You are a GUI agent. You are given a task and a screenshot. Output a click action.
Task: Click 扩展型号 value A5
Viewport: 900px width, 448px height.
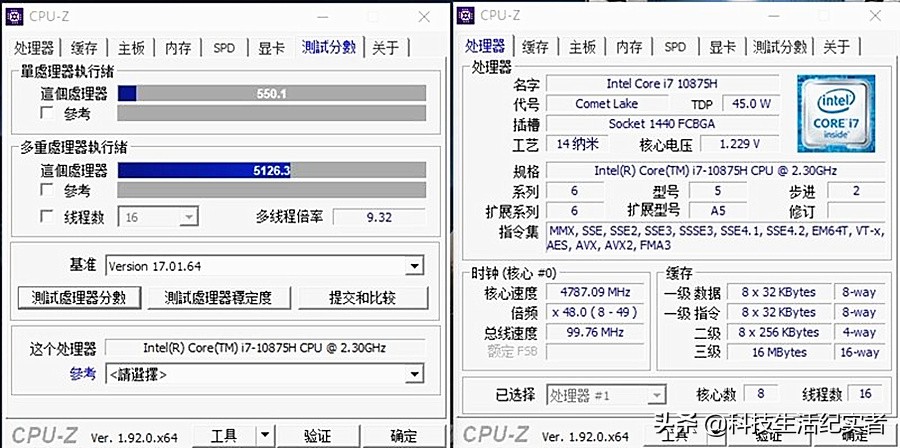coord(718,211)
